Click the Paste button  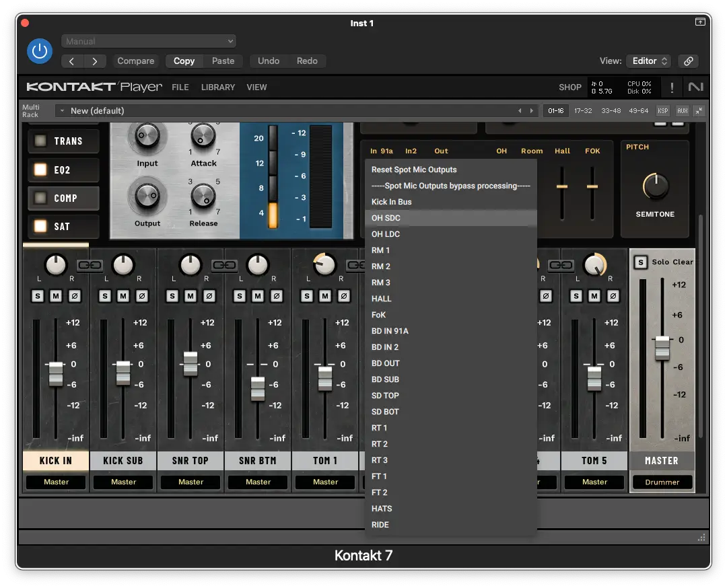click(223, 61)
